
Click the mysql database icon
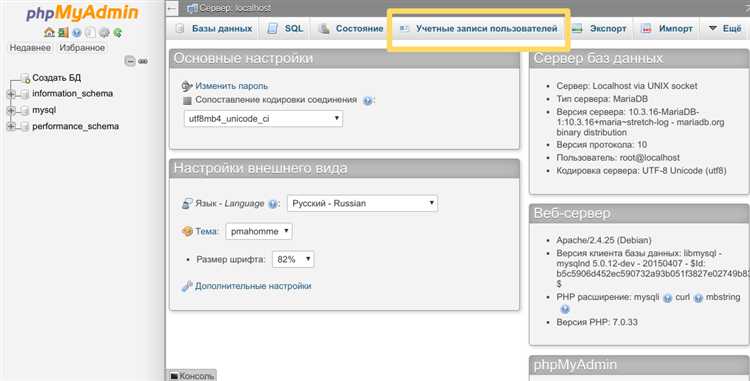(x=24, y=110)
